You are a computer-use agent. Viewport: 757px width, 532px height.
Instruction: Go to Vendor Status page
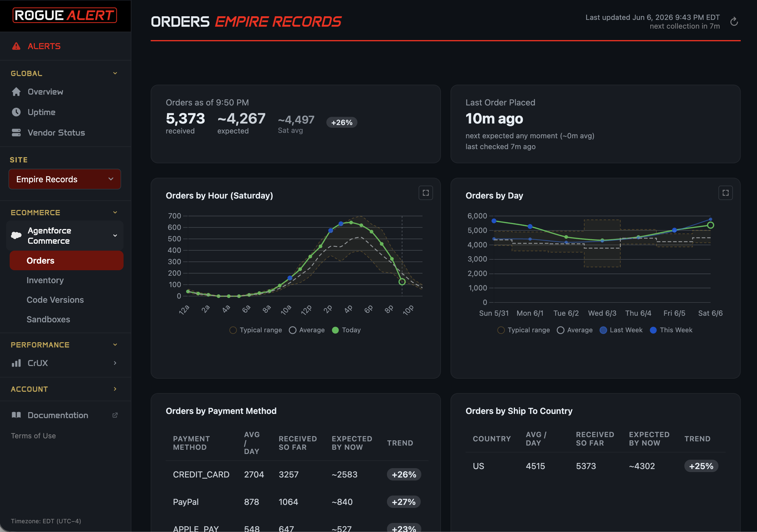click(x=56, y=133)
